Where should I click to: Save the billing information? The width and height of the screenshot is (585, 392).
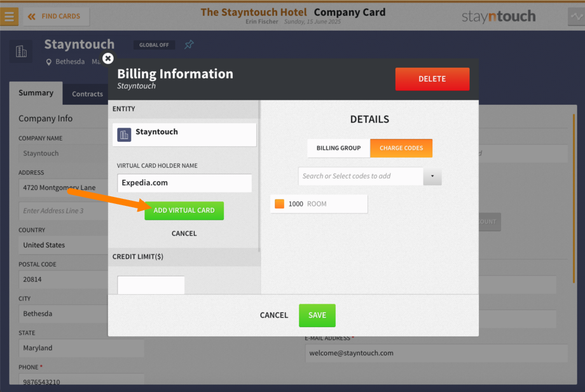pos(317,315)
